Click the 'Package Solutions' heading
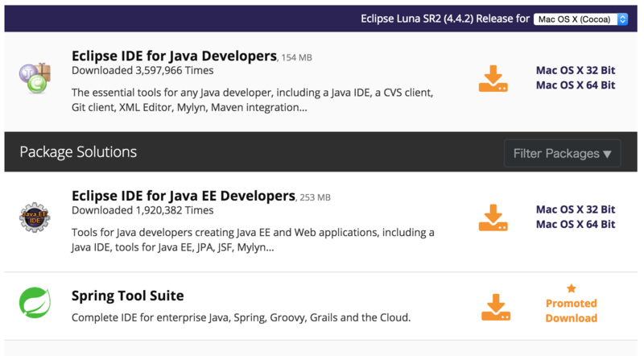Viewport: 644px width, 356px height. [x=78, y=152]
